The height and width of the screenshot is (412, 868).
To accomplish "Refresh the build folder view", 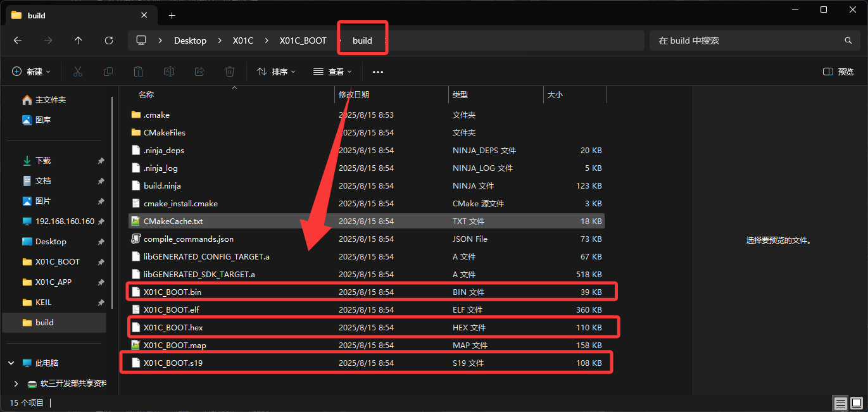I will pos(109,41).
